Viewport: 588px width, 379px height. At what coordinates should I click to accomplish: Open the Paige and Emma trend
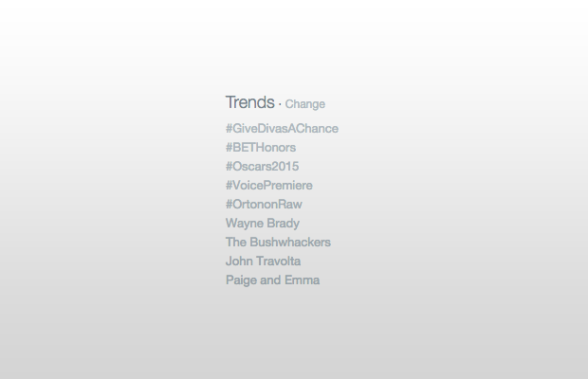[x=272, y=280]
